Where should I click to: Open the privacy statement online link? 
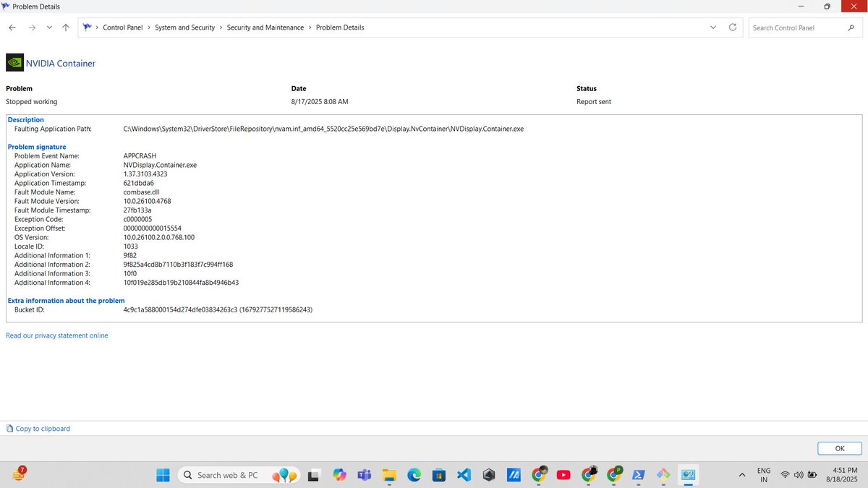(57, 335)
